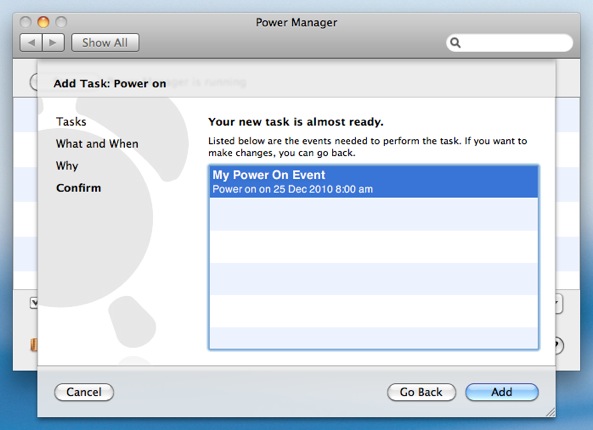Screen dimensions: 593x430
Task: Click the orange minimize window button
Action: pyautogui.click(x=43, y=22)
